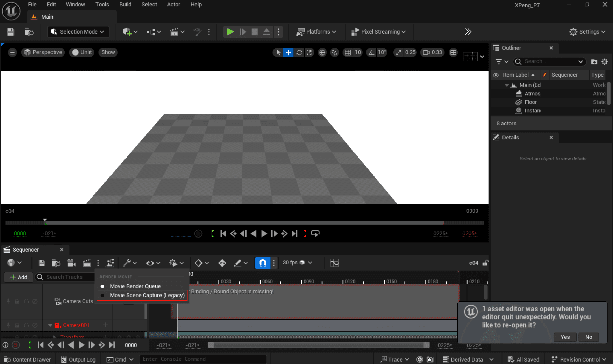
Task: Select the Sequencer panel tab
Action: 35,250
